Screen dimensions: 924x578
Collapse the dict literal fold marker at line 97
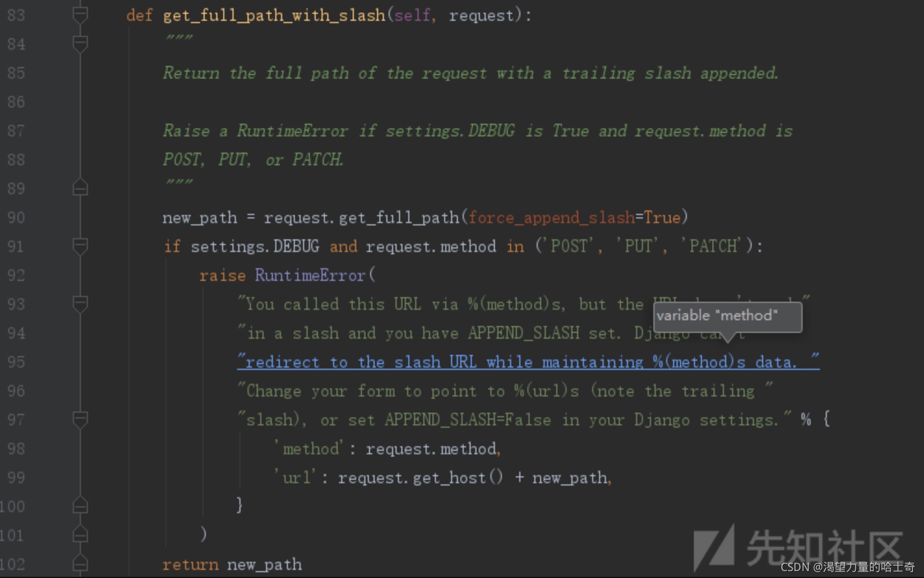point(80,420)
